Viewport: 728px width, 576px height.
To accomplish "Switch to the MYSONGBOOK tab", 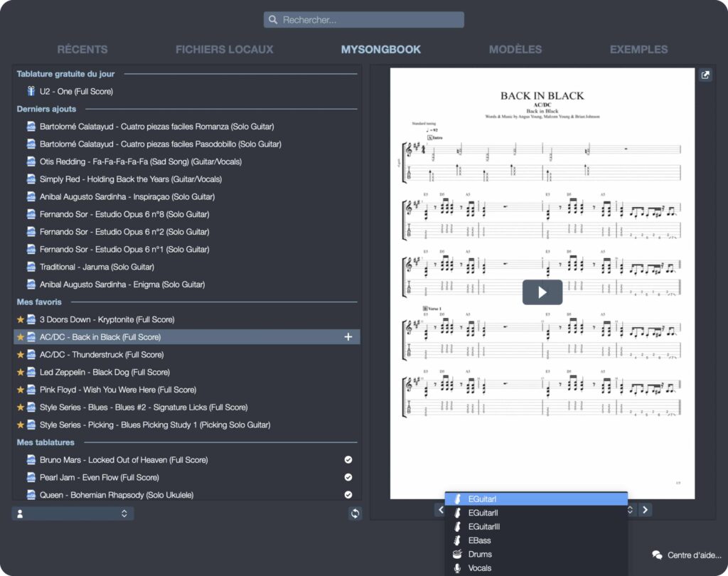I will click(381, 49).
